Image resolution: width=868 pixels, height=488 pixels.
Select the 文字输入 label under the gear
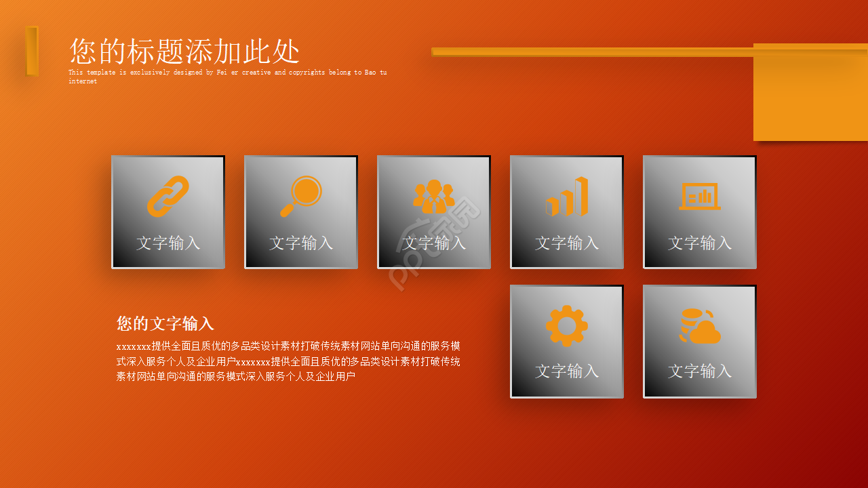[567, 371]
